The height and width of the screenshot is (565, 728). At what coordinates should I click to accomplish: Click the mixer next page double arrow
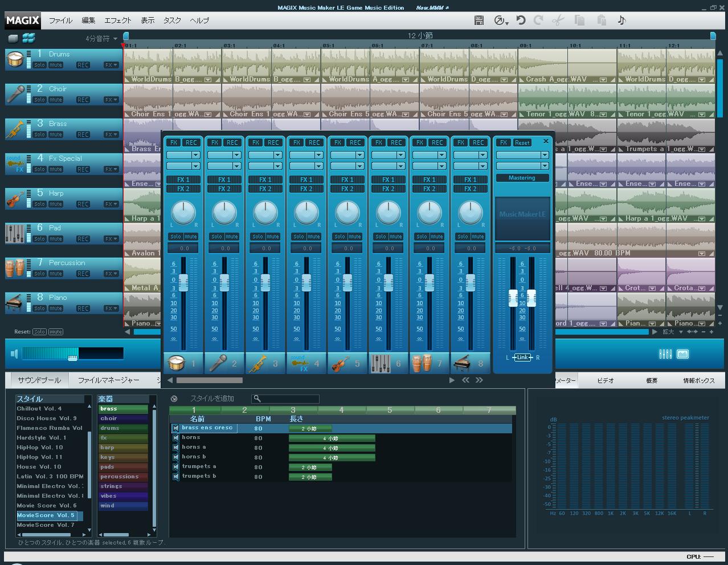(479, 380)
